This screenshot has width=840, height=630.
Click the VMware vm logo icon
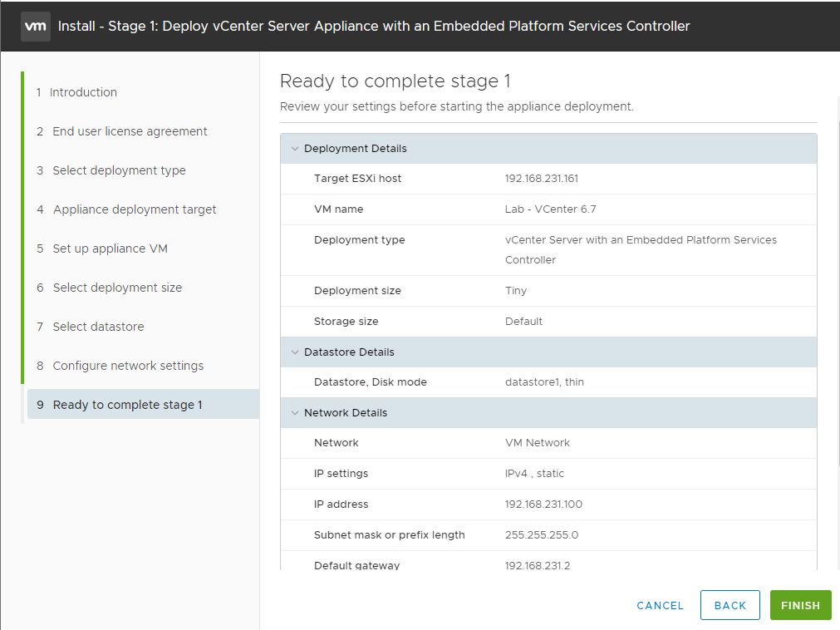pyautogui.click(x=36, y=27)
